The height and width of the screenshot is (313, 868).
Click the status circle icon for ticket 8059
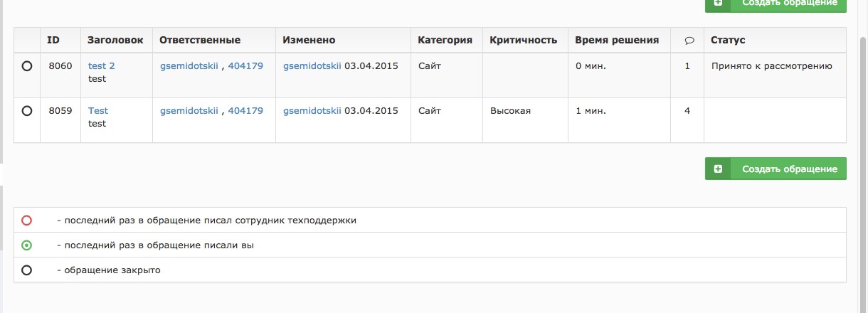tap(27, 111)
